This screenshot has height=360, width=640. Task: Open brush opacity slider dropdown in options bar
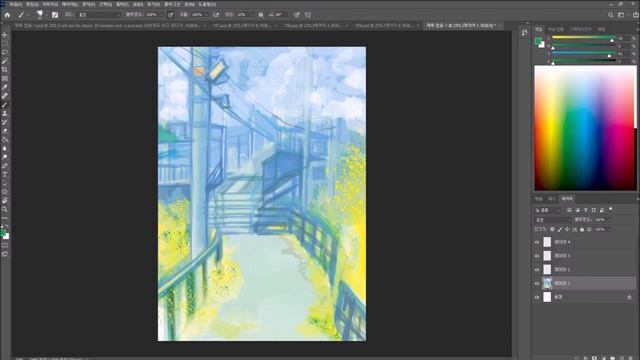162,15
